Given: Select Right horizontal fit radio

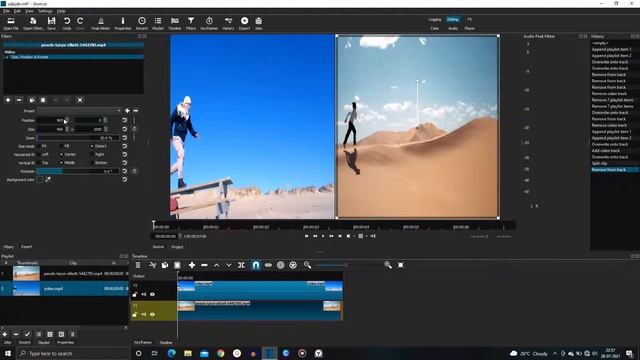Looking at the screenshot, I should coord(92,155).
